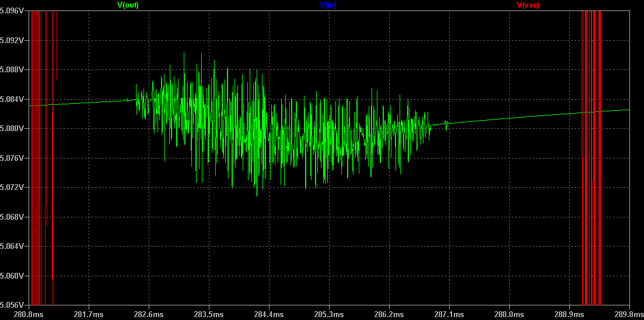Click the 288.0ms time axis label

pos(509,314)
